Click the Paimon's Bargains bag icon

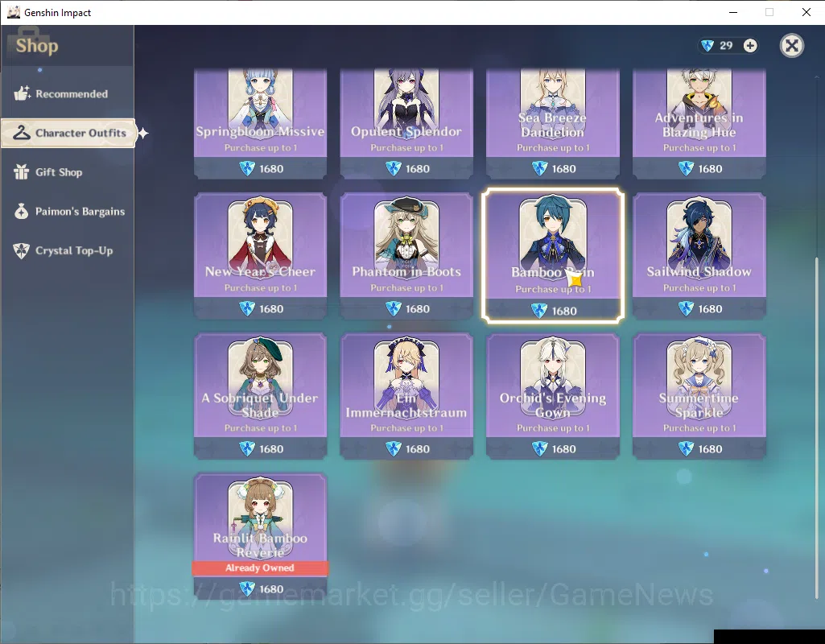[x=21, y=212]
